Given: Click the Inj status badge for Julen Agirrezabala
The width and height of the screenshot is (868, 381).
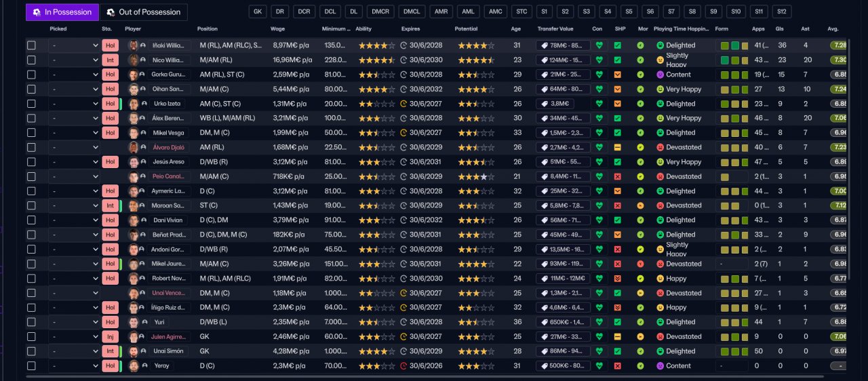Looking at the screenshot, I should [110, 337].
